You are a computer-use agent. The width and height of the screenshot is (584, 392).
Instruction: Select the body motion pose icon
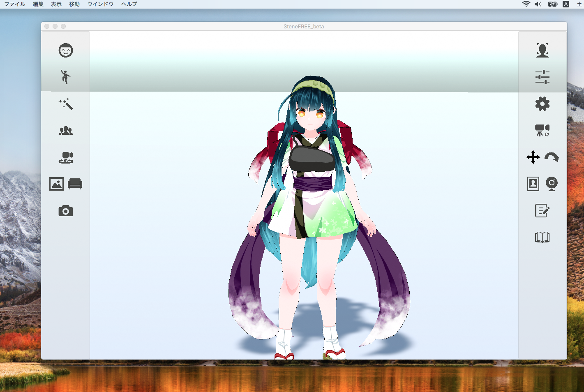point(66,77)
